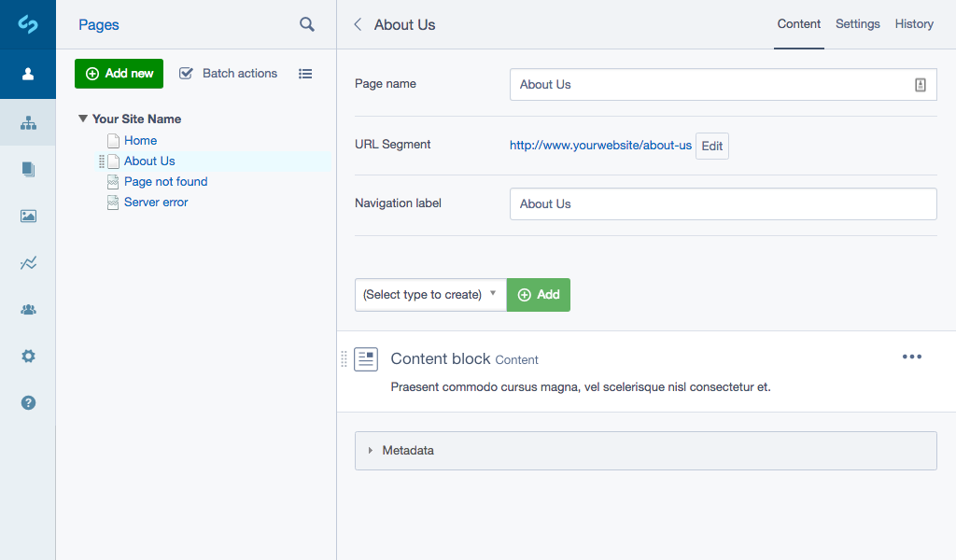Open CMS Settings via the gear icon

(28, 356)
